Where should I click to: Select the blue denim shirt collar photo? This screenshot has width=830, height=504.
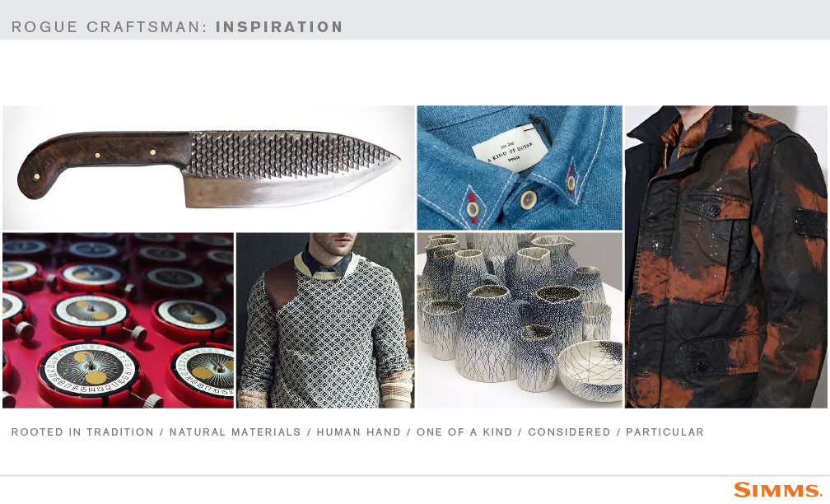pos(520,168)
